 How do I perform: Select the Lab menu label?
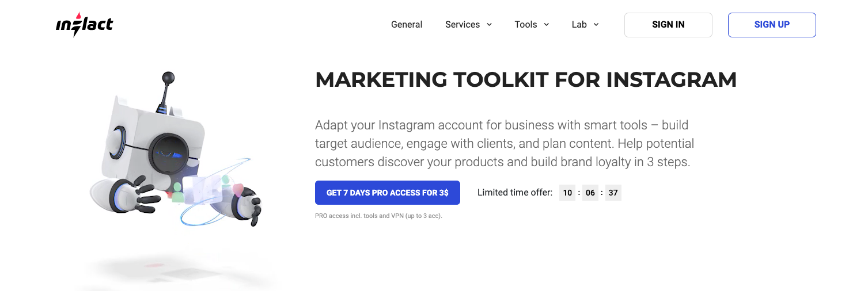(579, 25)
